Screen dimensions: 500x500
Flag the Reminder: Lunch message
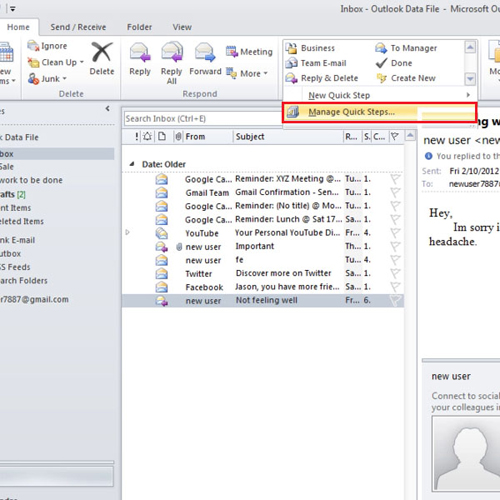coord(395,219)
